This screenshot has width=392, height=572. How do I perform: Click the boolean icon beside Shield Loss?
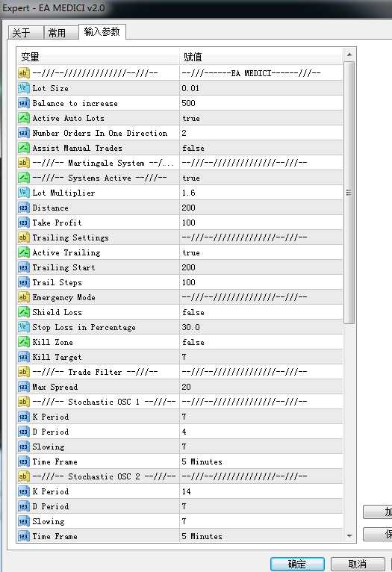(x=23, y=313)
